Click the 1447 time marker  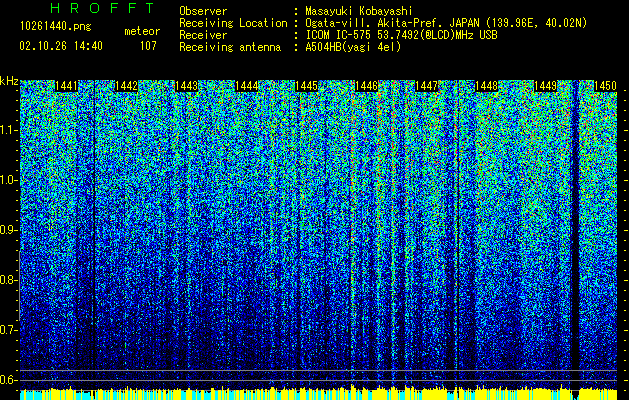426,86
